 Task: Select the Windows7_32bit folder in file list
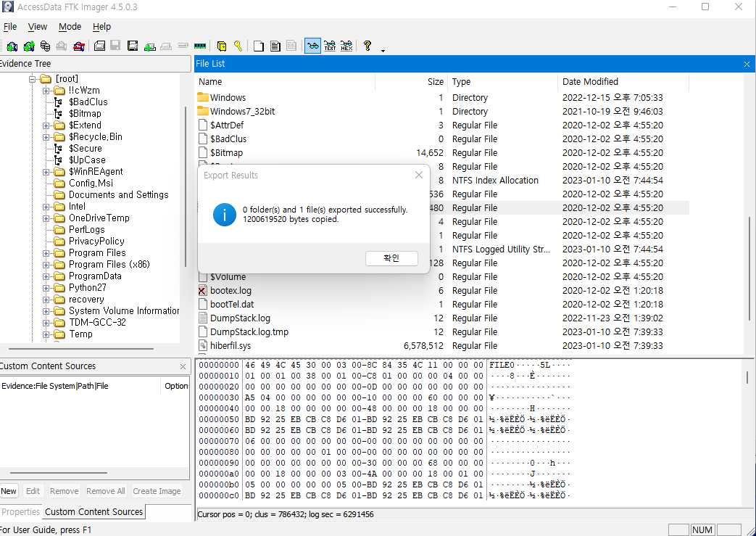click(243, 112)
